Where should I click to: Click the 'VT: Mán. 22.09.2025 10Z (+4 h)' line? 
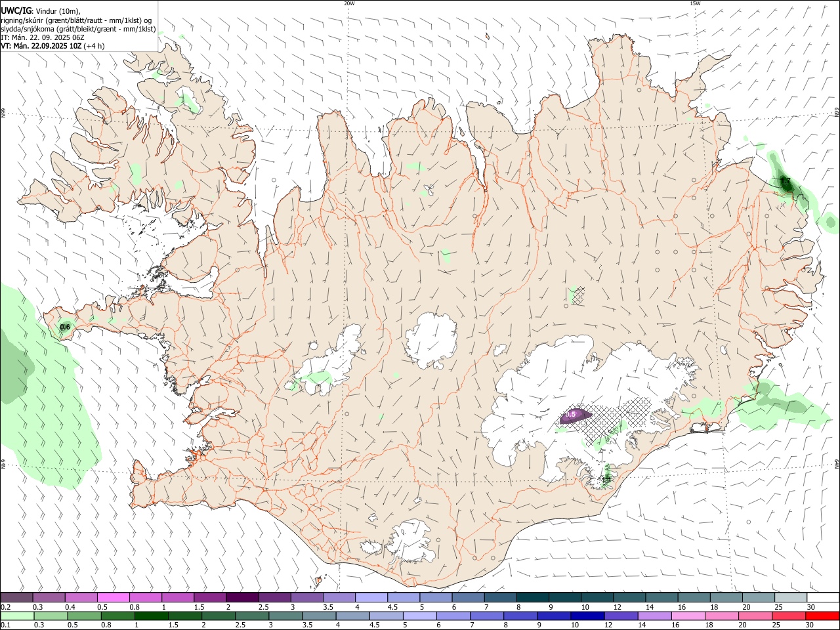(x=52, y=46)
